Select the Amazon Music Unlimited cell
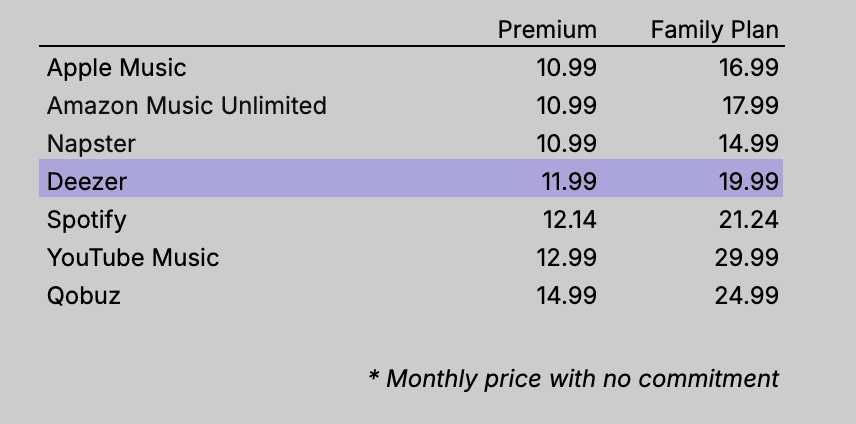 tap(187, 105)
